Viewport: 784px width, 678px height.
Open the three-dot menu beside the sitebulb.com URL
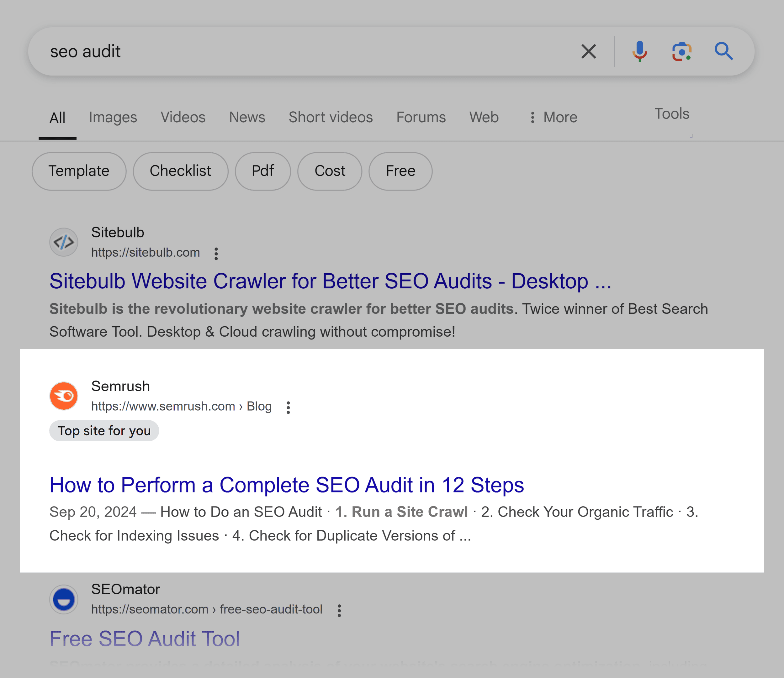point(216,254)
